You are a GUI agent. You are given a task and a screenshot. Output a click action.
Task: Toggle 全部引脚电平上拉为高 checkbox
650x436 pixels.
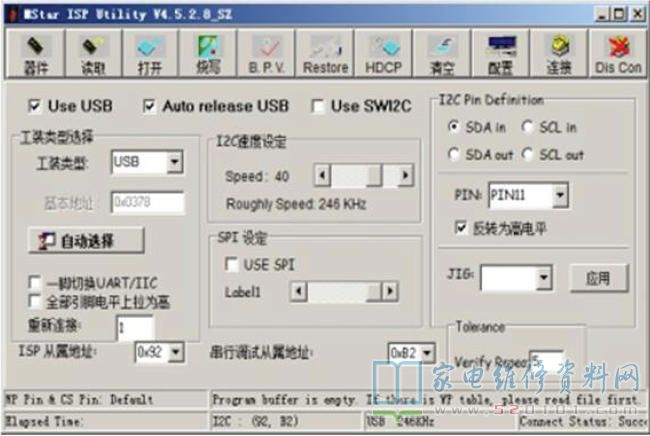pyautogui.click(x=34, y=301)
